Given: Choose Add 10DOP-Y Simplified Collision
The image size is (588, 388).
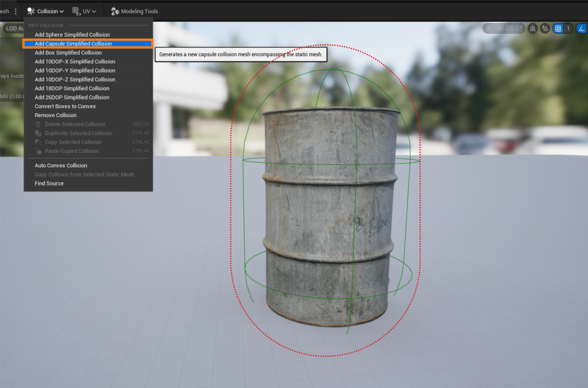Looking at the screenshot, I should [88, 71].
